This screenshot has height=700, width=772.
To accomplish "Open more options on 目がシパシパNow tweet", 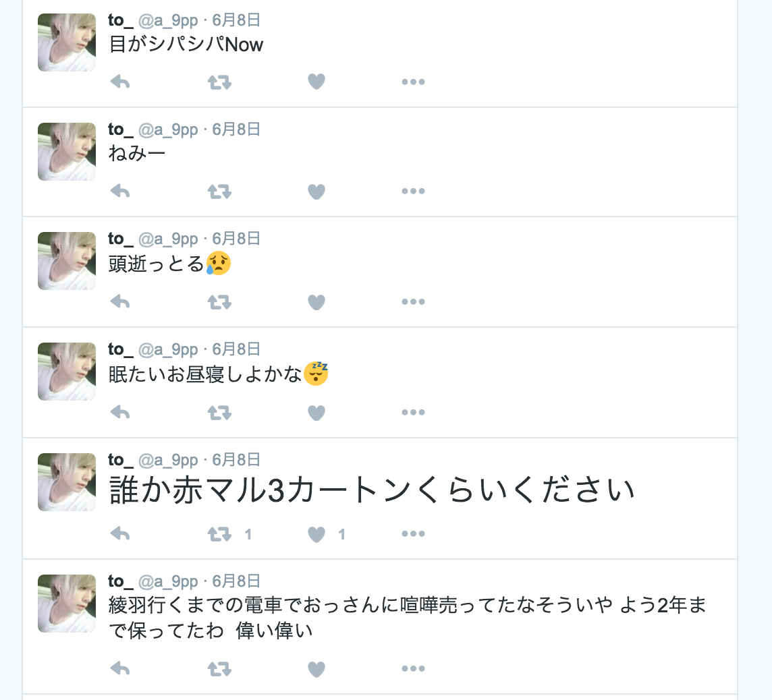I will pos(413,82).
